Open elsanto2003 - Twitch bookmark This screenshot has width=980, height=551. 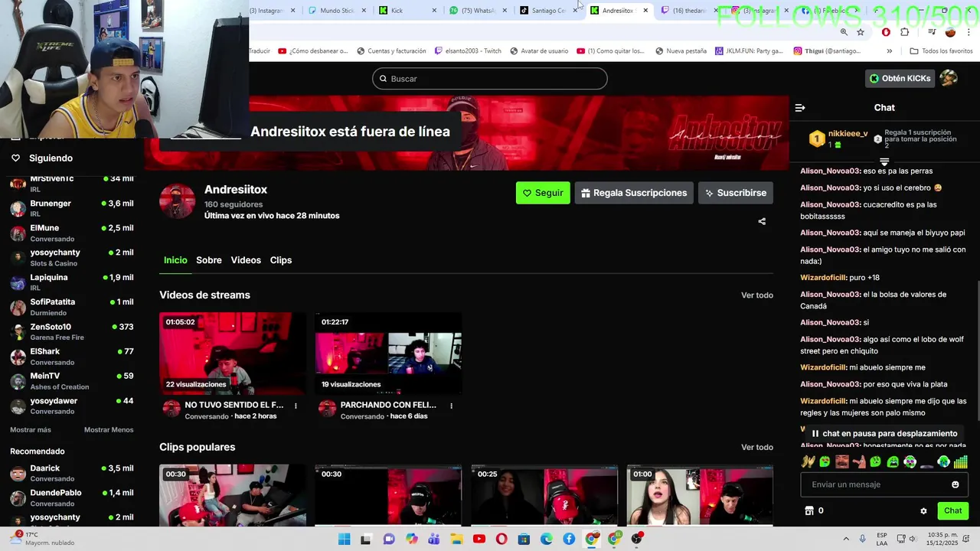[x=468, y=51]
